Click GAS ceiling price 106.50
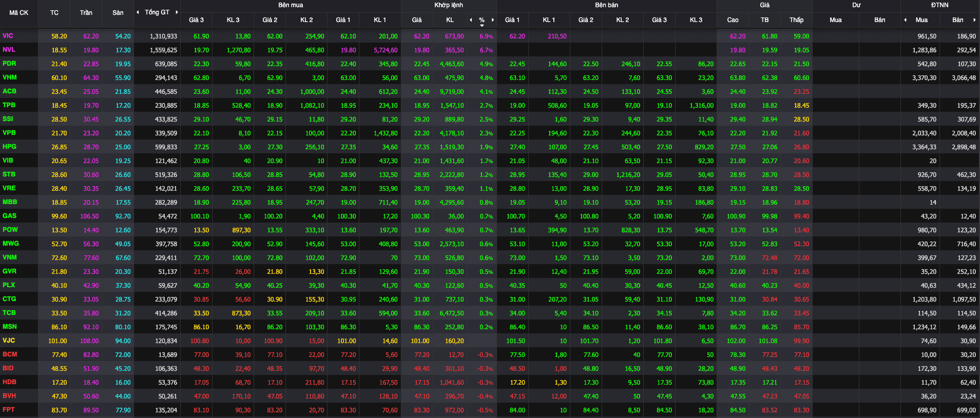Viewport: 980px width, 418px height. 89,216
